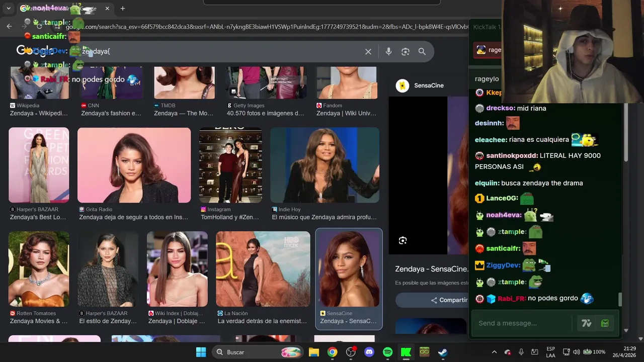Image resolution: width=644 pixels, height=362 pixels.
Task: Open the green block app icon on taskbar
Action: pyautogui.click(x=424, y=352)
